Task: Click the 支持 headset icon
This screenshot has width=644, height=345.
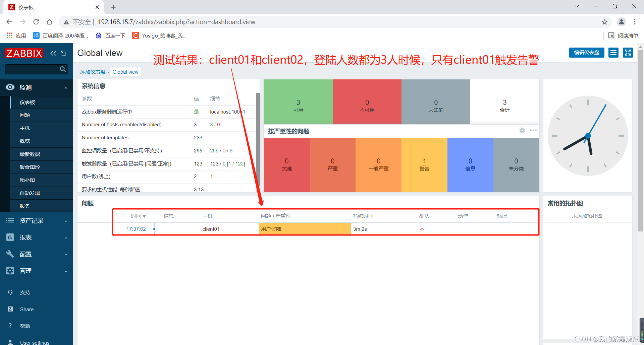Action: tap(10, 292)
